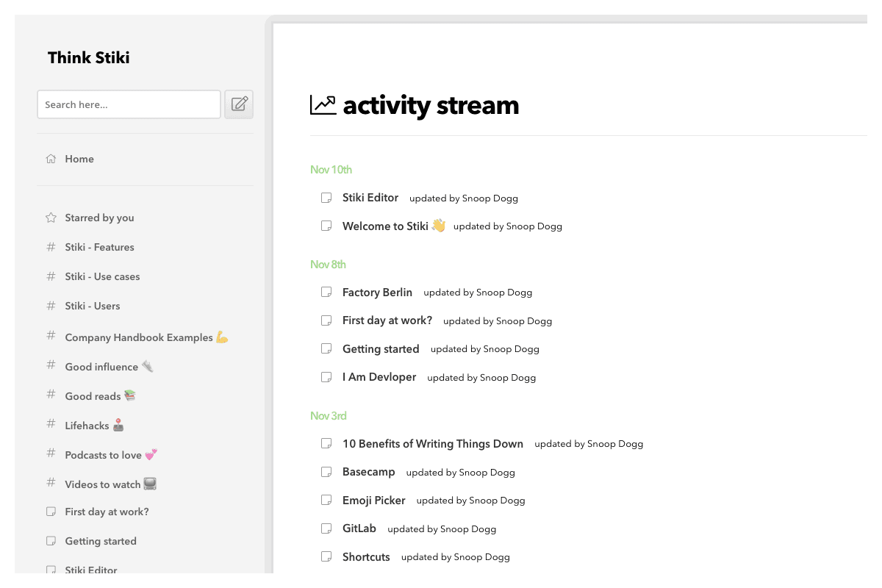The width and height of the screenshot is (882, 588).
Task: Click the hash icon beside Lifehacks
Action: pos(51,423)
